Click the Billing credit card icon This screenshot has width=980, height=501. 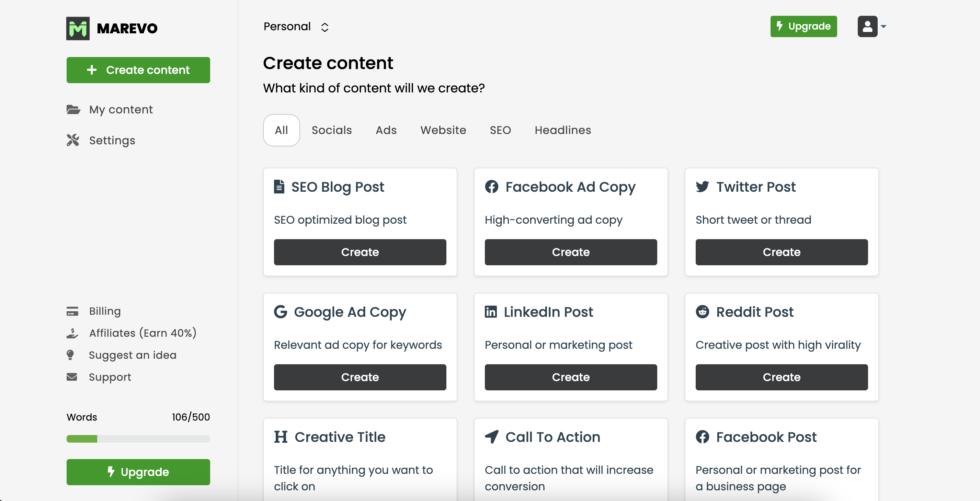tap(72, 311)
